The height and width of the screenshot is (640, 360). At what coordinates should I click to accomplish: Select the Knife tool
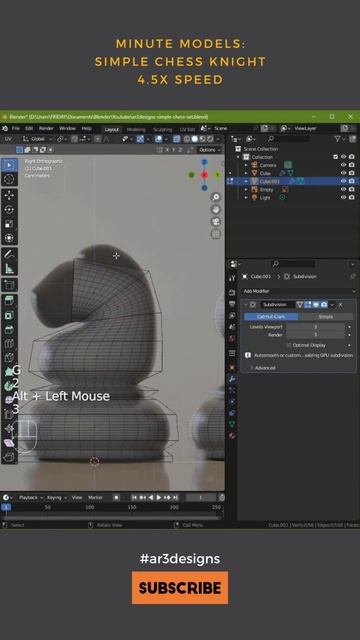9,358
